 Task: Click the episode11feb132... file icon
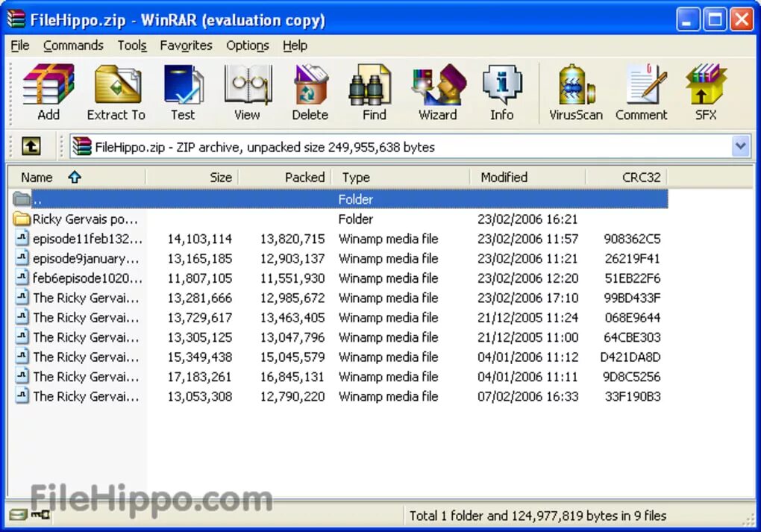[x=22, y=238]
